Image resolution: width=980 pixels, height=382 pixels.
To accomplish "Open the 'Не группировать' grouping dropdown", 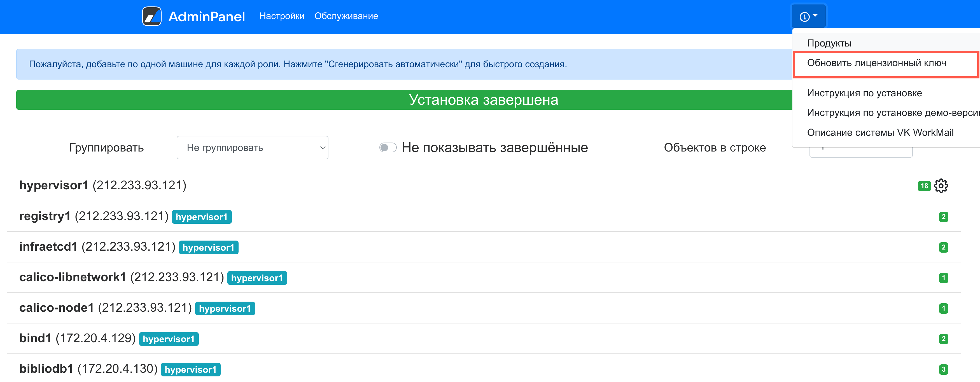I will [252, 148].
